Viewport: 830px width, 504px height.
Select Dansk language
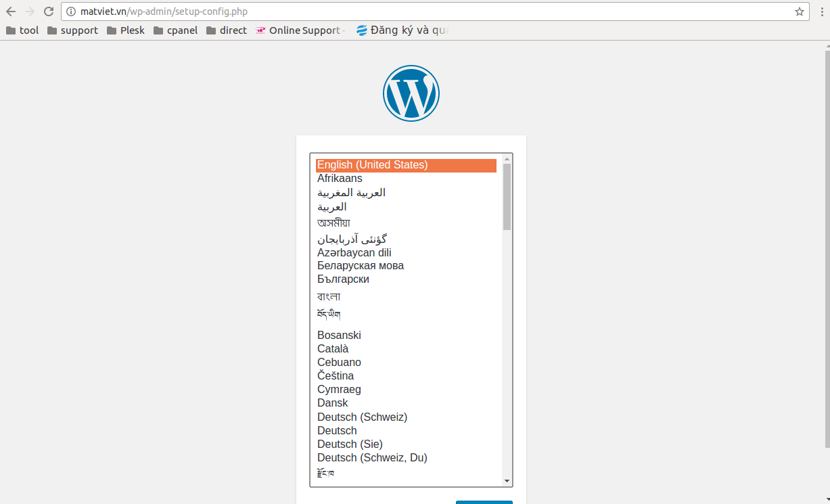(406, 403)
